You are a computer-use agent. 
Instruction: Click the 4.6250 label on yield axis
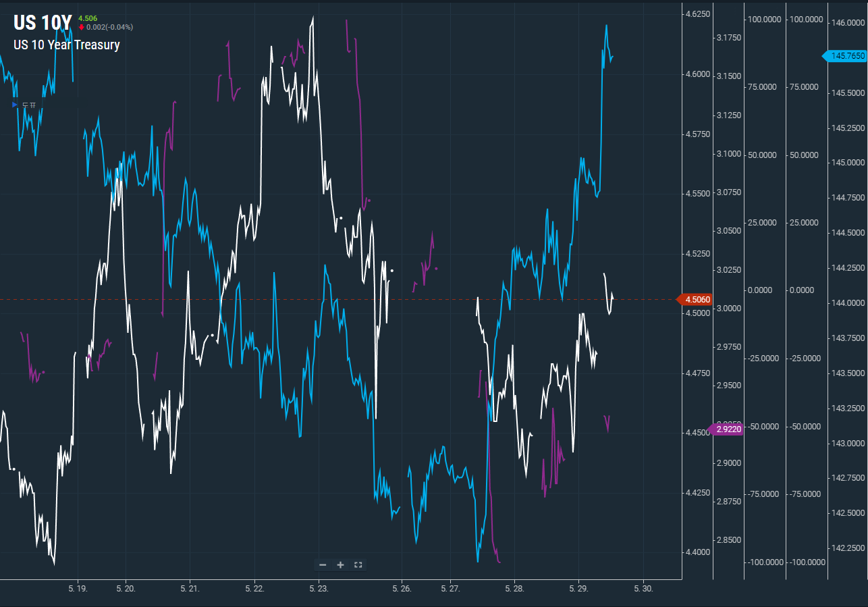pos(696,14)
